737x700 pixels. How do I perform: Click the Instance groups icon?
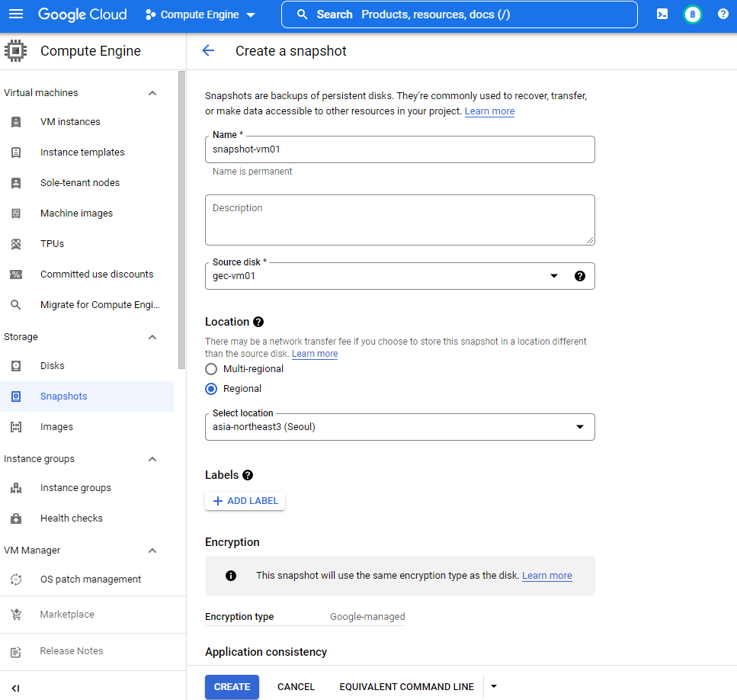click(16, 488)
